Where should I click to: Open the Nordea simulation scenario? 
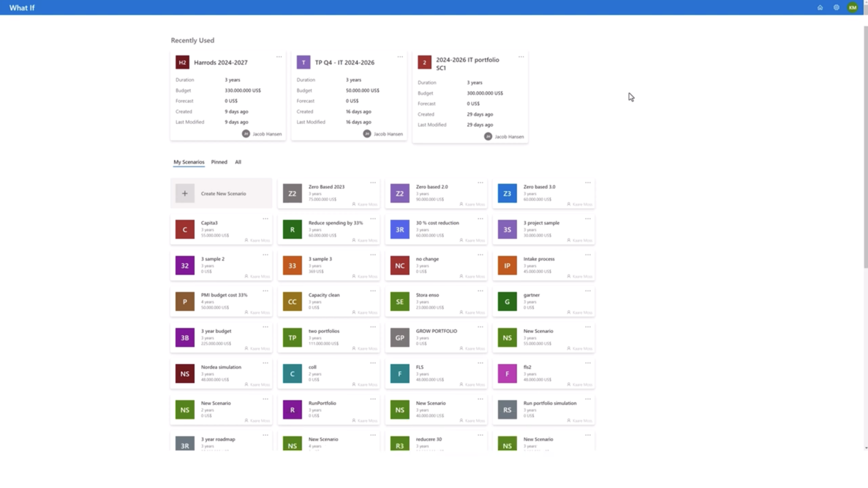221,367
